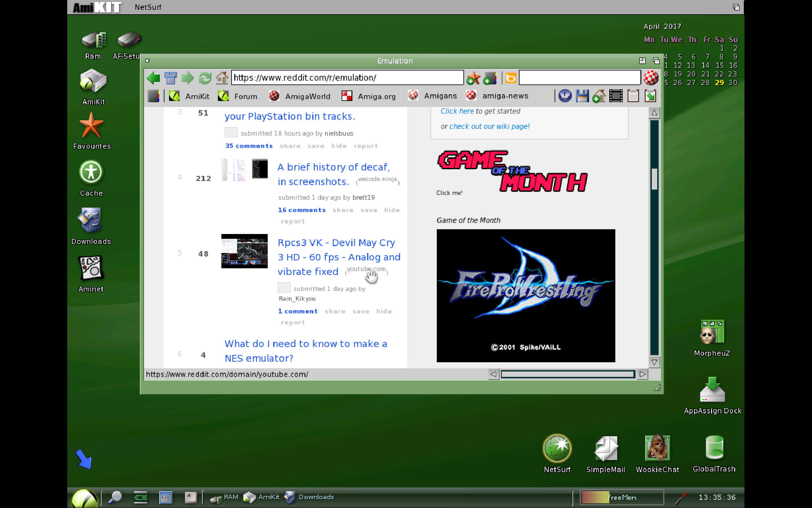
Task: Click the URL address field
Action: [348, 77]
